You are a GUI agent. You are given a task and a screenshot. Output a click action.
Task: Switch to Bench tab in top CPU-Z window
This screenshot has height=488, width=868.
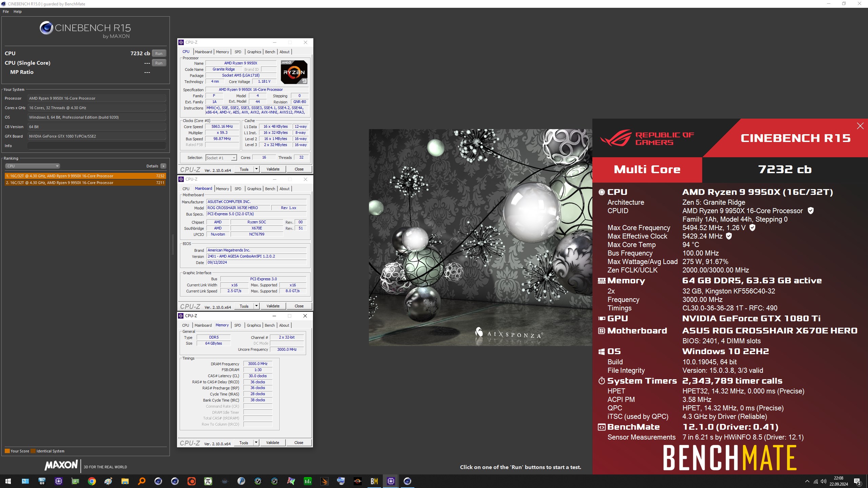click(x=270, y=52)
